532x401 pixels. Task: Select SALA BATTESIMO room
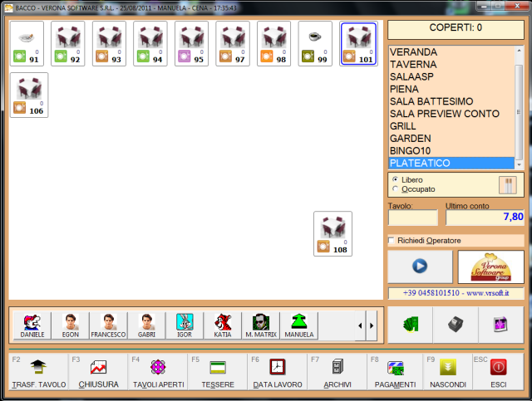[x=451, y=101]
